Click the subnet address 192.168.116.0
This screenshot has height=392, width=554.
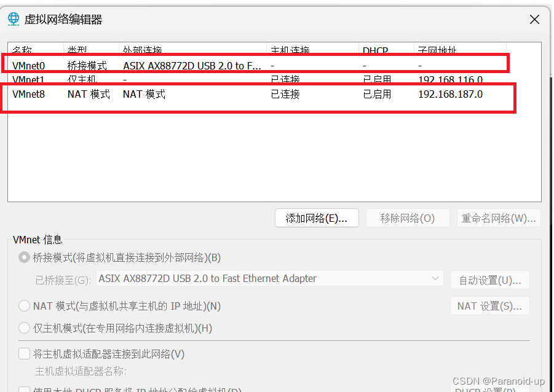450,80
